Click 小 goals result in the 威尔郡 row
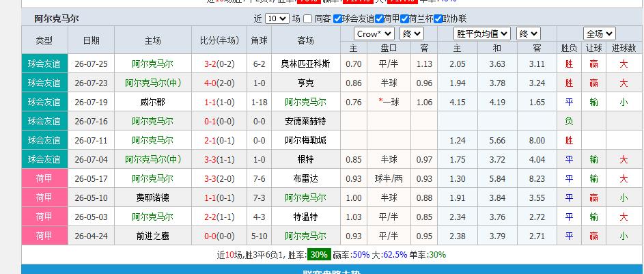Image resolution: width=644 pixels, height=274 pixels. (624, 102)
